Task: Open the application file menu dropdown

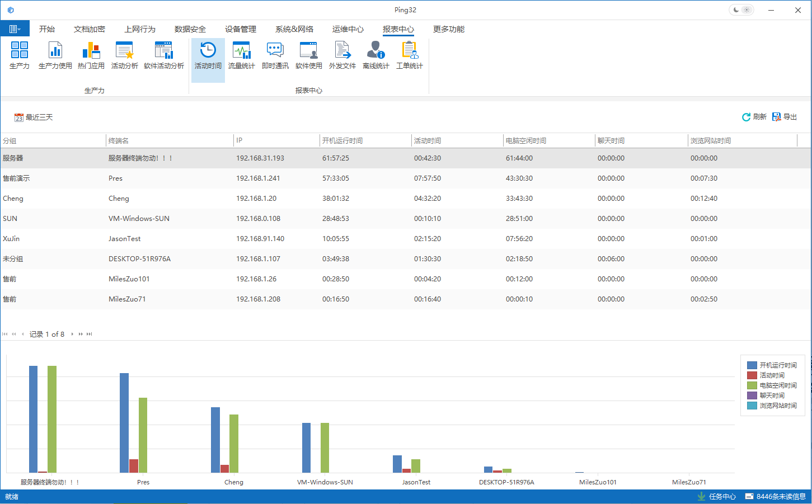Action: [x=15, y=29]
